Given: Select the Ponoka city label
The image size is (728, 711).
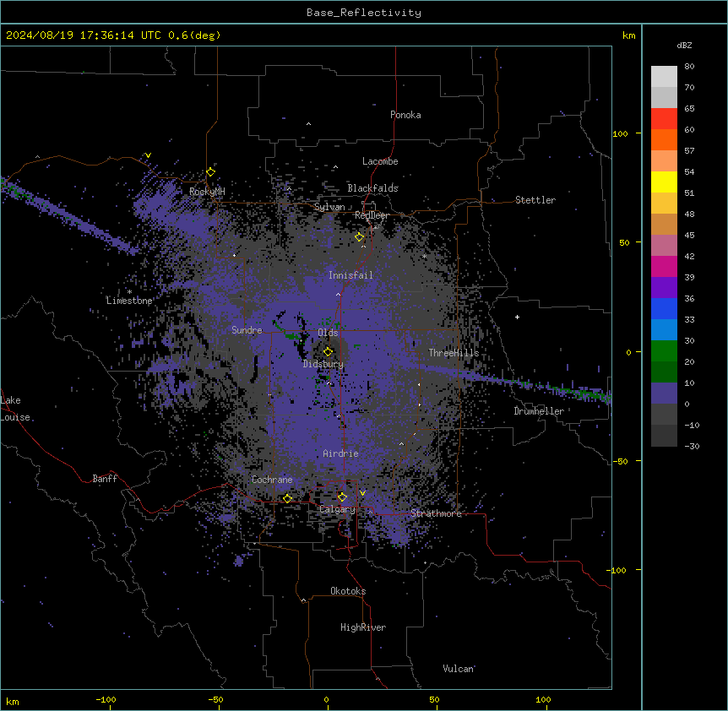Looking at the screenshot, I should point(405,115).
